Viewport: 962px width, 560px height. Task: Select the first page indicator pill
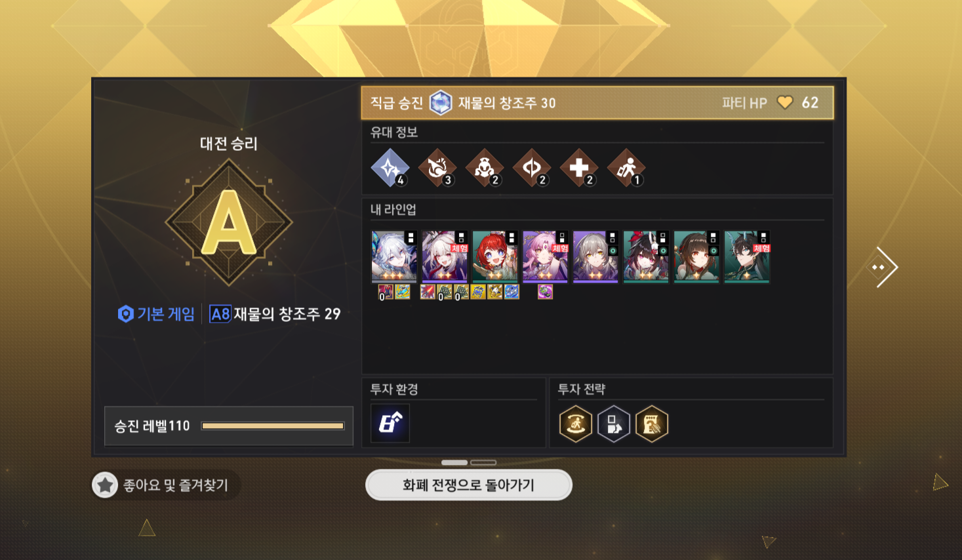[x=454, y=462]
